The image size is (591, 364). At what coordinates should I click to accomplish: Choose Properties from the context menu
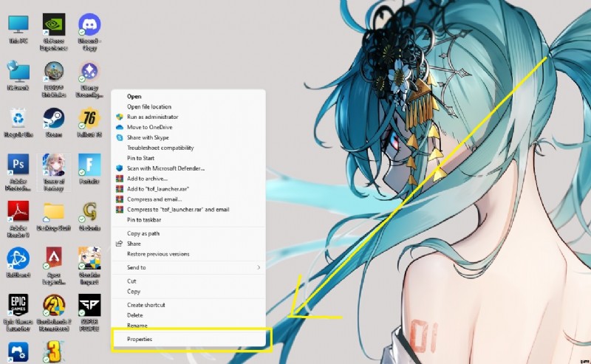[x=140, y=340]
